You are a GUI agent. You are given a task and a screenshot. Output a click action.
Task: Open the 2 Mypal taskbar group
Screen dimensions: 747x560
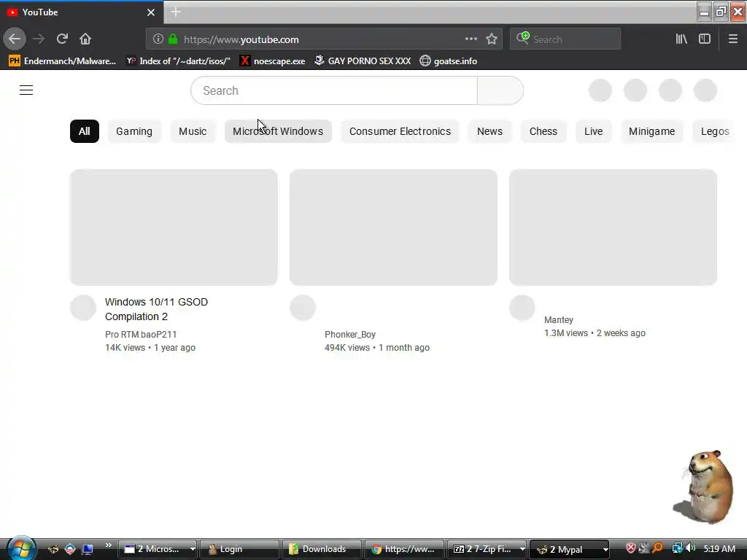tap(569, 549)
